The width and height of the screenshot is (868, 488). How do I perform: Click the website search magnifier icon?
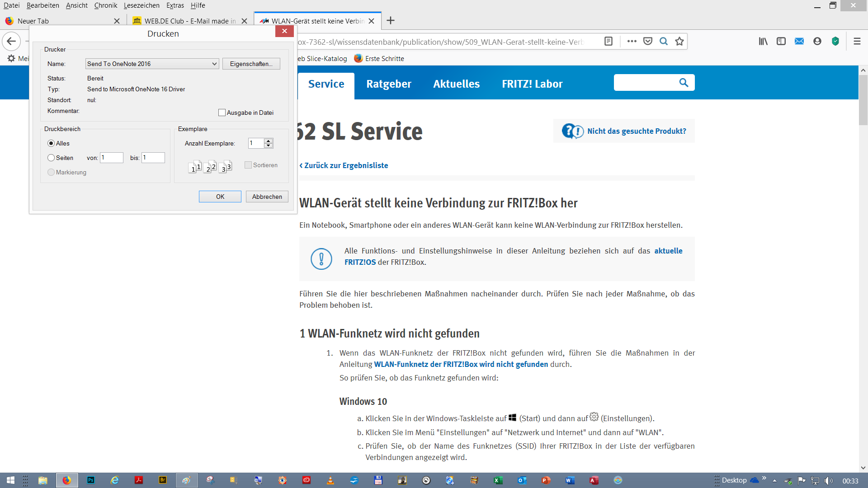[x=684, y=83]
